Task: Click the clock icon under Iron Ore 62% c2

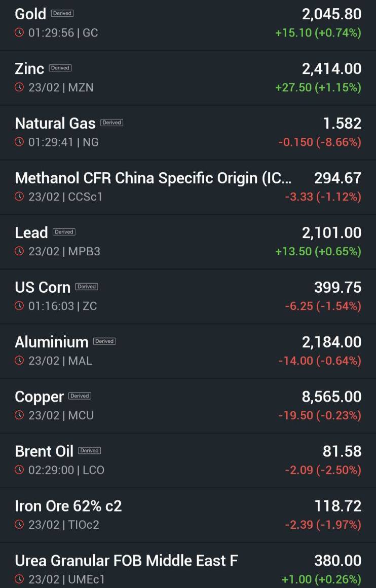Action: coord(19,525)
